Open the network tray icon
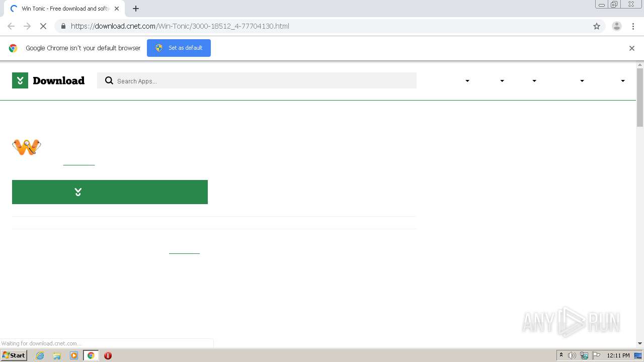This screenshot has height=362, width=644. click(584, 355)
